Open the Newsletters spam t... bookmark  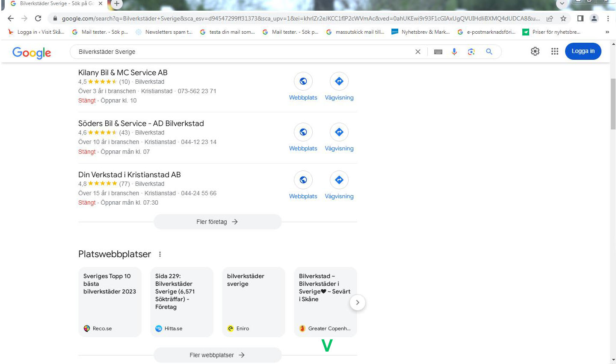(x=164, y=32)
